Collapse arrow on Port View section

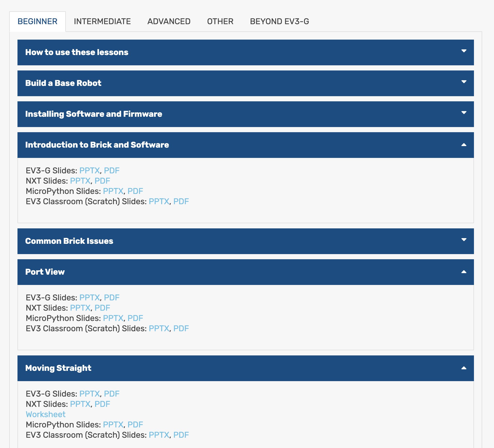coord(464,272)
